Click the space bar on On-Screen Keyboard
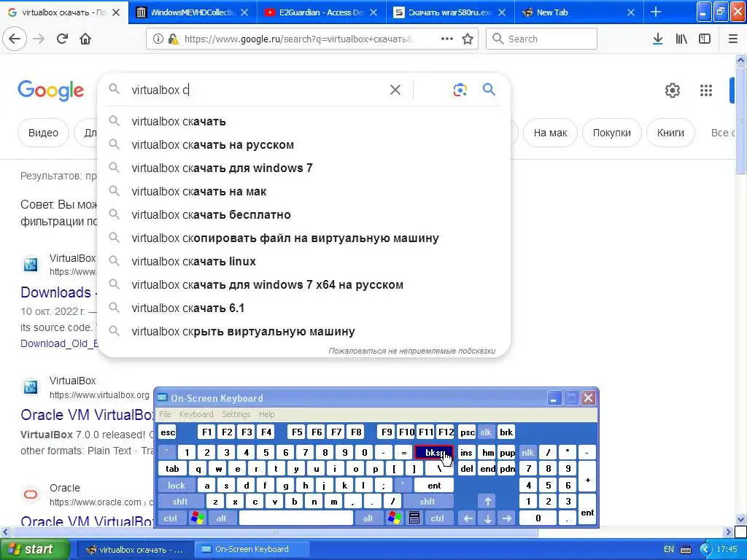This screenshot has height=560, width=747. tap(296, 518)
